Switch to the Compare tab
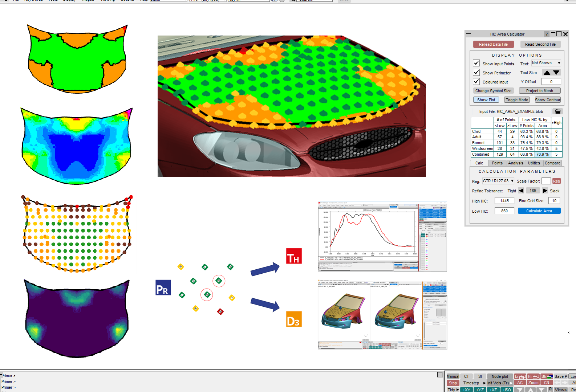 point(552,163)
